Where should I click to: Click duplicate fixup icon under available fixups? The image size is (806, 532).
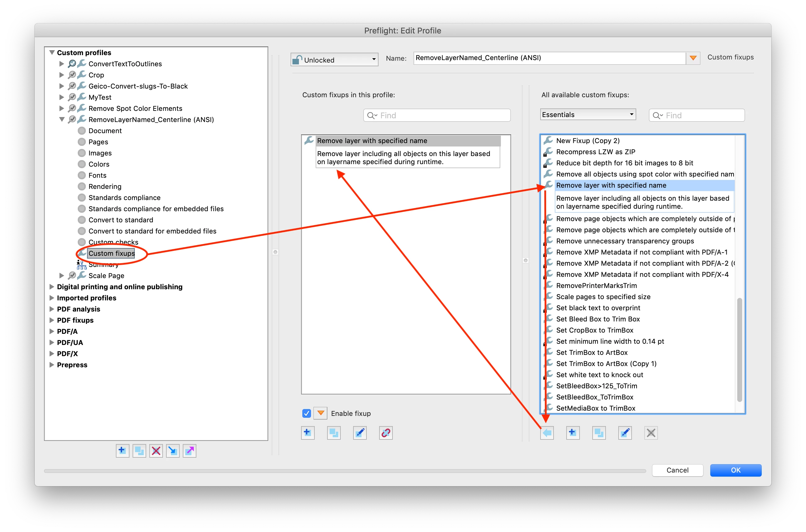coord(599,433)
